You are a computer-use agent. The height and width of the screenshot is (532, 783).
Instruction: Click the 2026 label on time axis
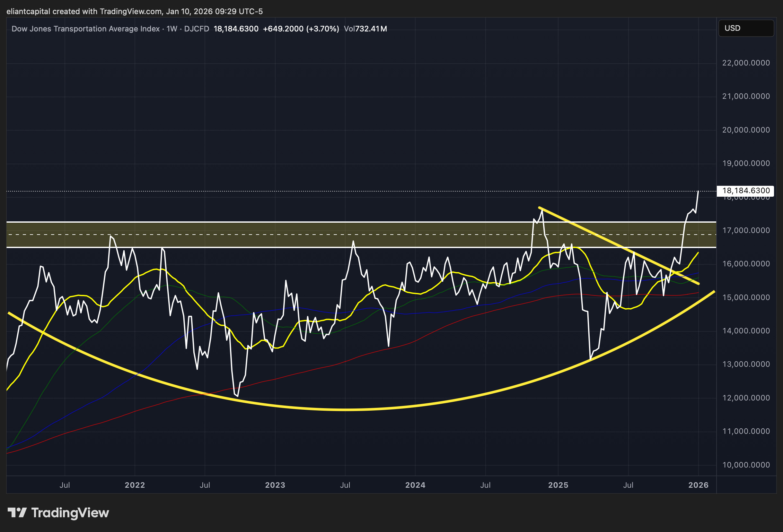point(698,485)
